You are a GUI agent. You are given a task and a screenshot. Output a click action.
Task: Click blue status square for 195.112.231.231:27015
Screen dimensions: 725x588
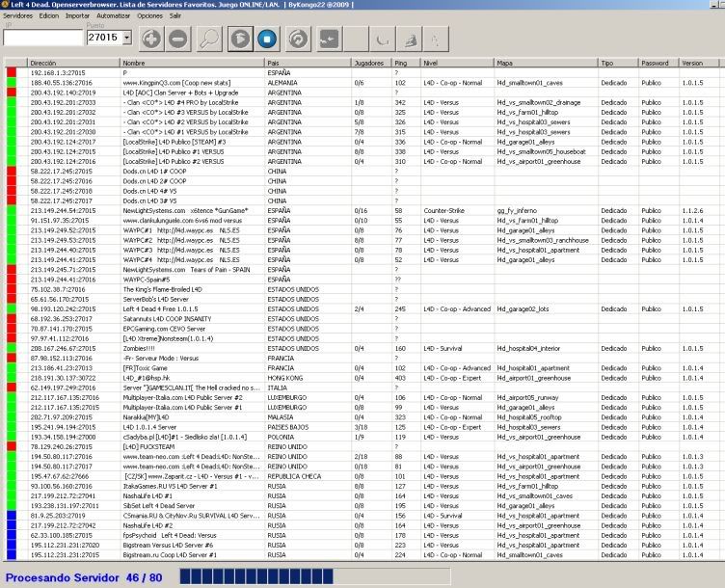(x=12, y=554)
